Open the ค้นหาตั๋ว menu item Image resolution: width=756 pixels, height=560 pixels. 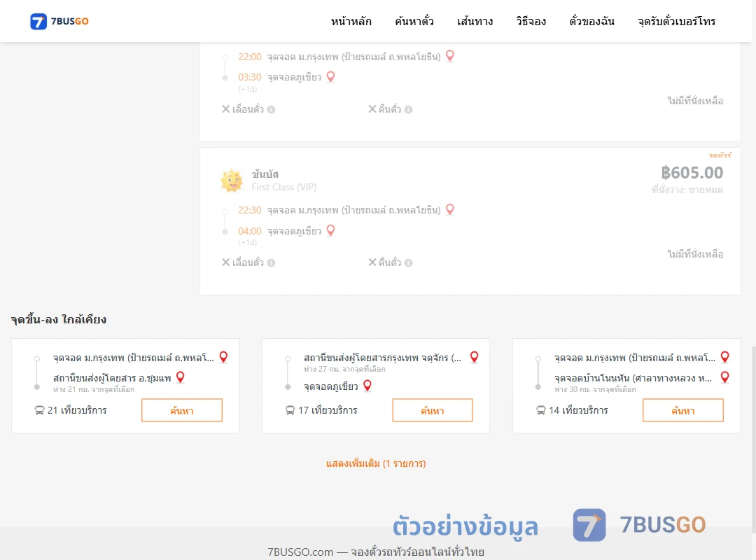pyautogui.click(x=414, y=21)
